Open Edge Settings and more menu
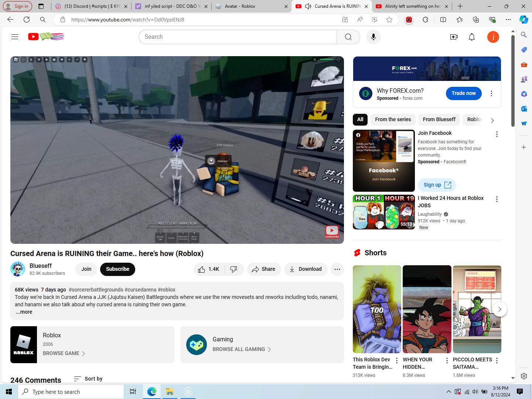This screenshot has width=532, height=399. 508,20
